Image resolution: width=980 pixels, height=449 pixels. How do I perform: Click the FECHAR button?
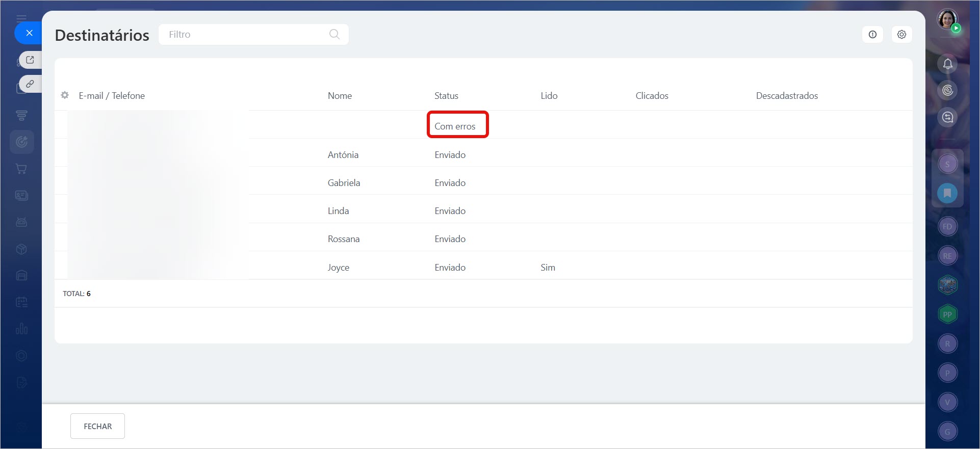coord(97,426)
